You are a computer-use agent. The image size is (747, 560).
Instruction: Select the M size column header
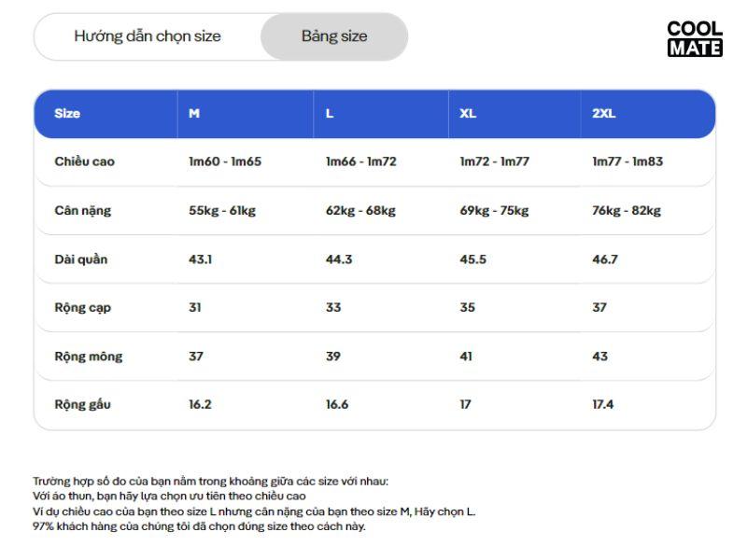(x=194, y=114)
